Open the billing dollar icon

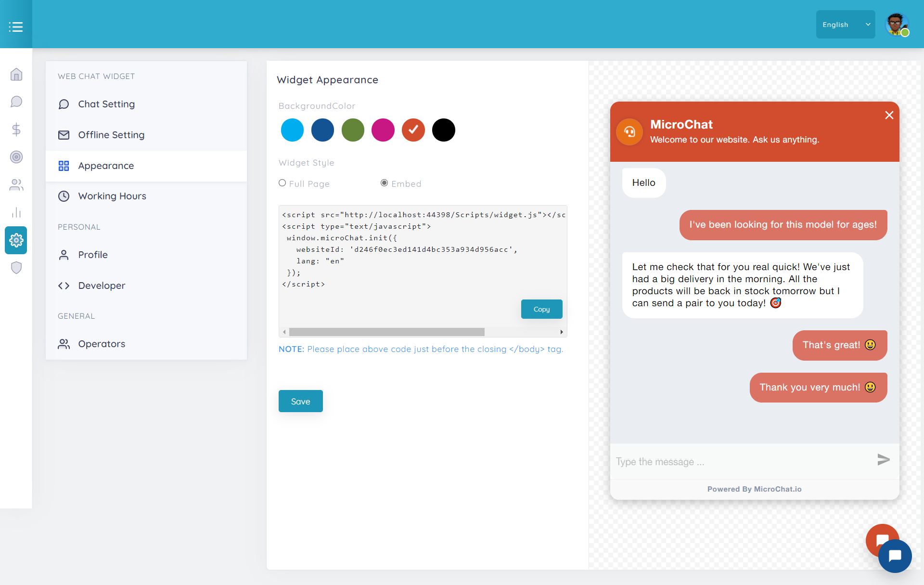click(x=16, y=129)
